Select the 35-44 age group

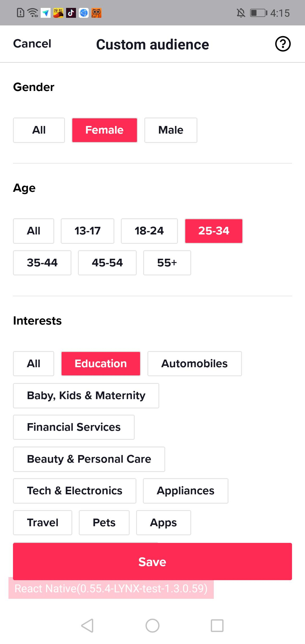(42, 263)
